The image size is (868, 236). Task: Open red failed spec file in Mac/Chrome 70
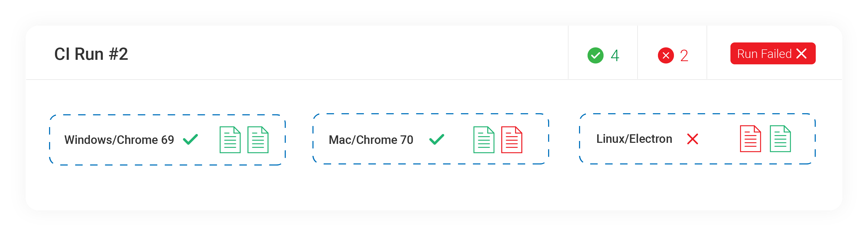(512, 140)
